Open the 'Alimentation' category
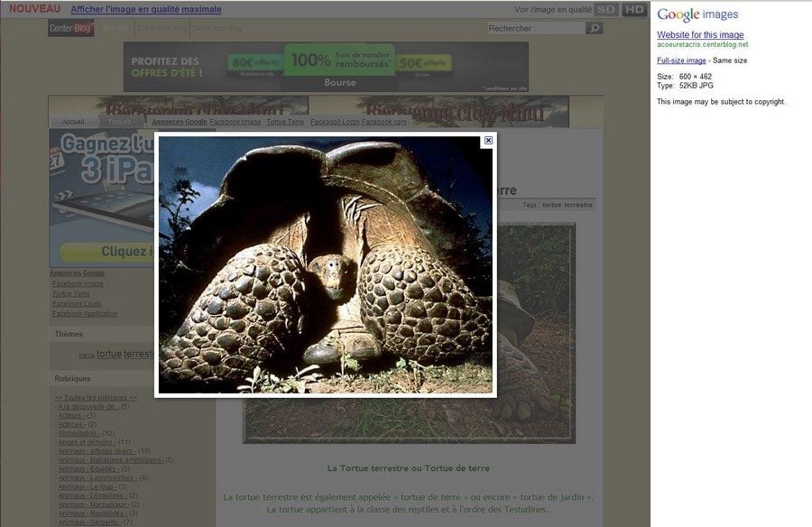Viewport: 812px width, 527px height. 78,433
